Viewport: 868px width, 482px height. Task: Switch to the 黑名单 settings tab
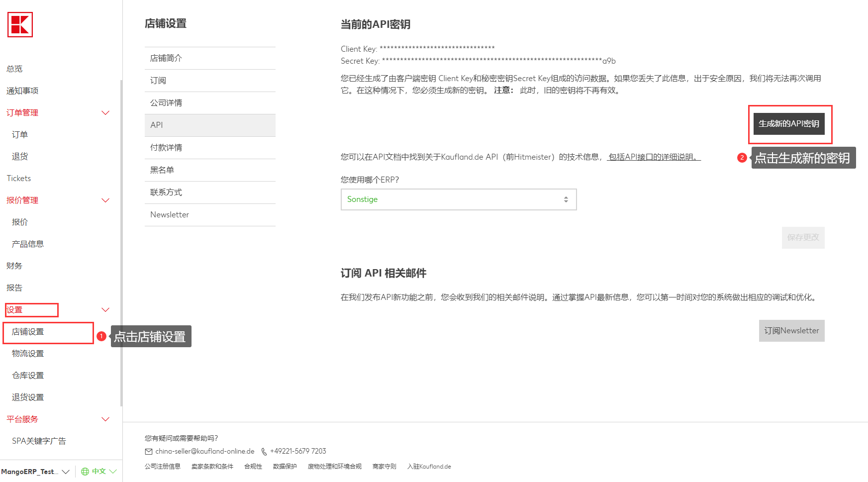[210, 170]
